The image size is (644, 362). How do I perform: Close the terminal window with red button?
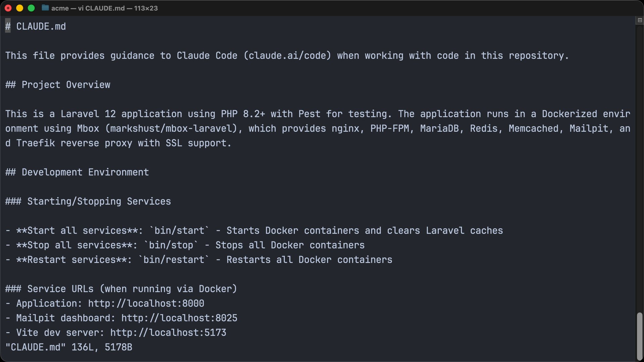click(x=8, y=8)
